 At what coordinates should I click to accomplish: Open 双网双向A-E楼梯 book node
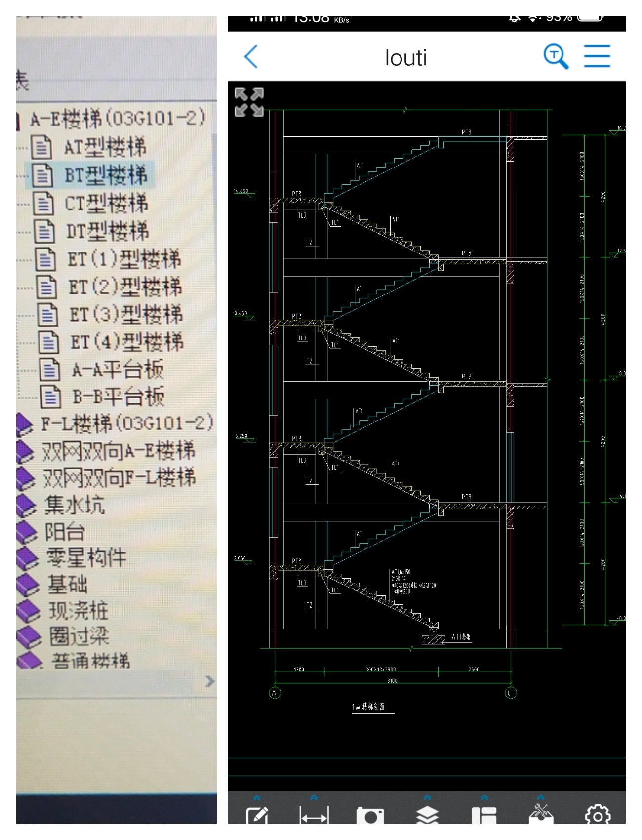point(119,451)
